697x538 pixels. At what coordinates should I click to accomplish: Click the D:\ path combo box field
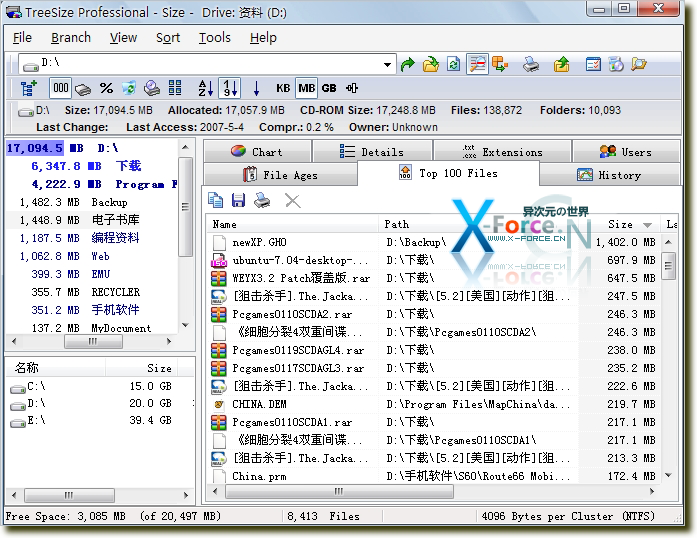[207, 65]
